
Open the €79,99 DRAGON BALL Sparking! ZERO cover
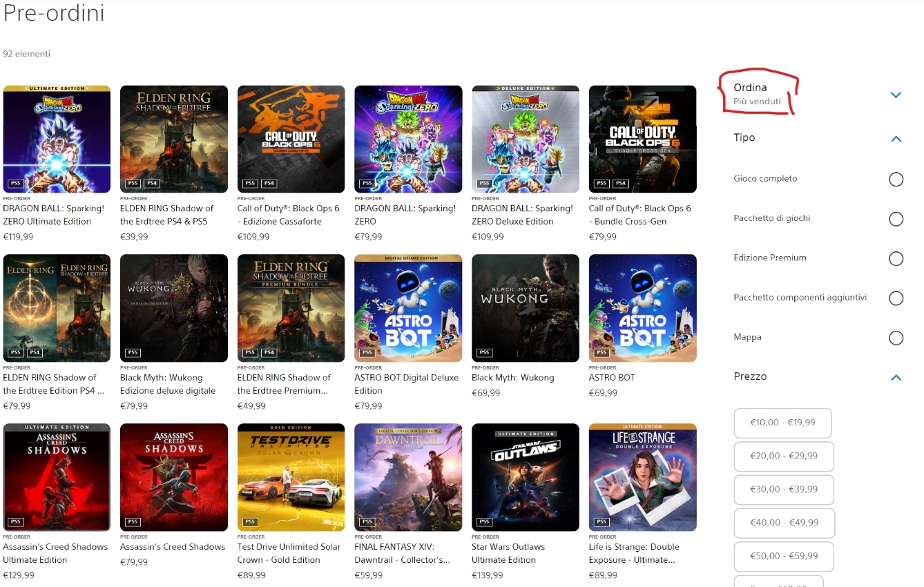408,139
